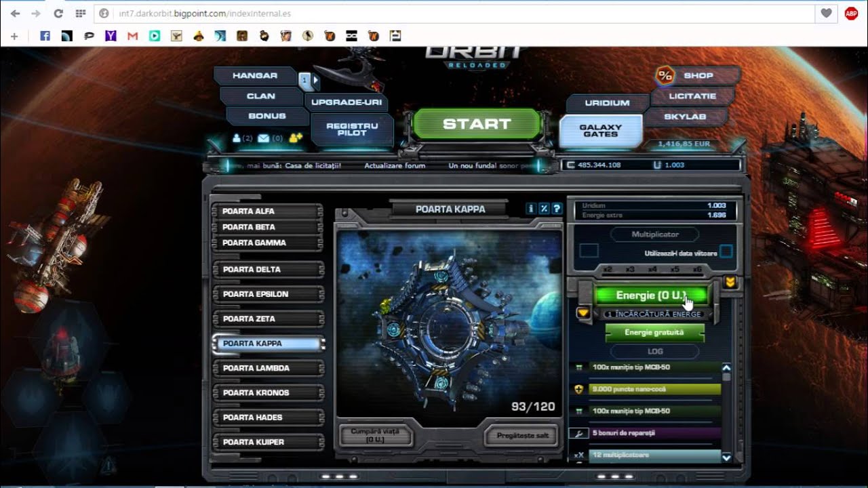Select '5 bonuri de reparații' log entry

[x=653, y=432]
